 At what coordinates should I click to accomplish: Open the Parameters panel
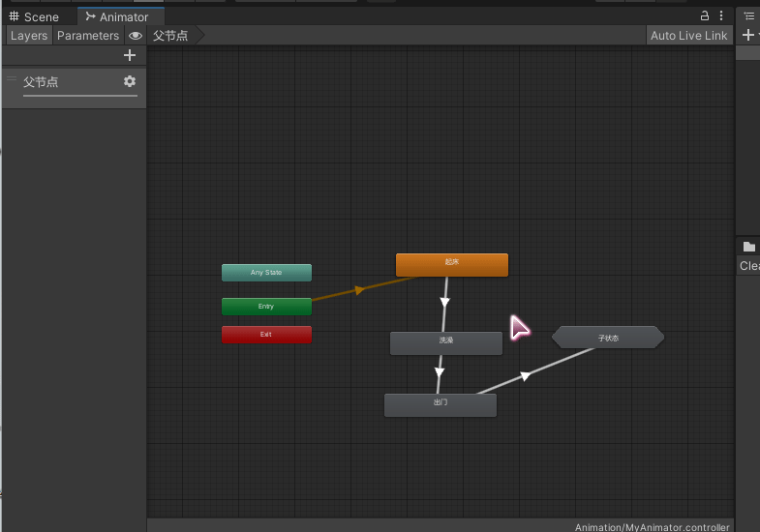[x=88, y=36]
